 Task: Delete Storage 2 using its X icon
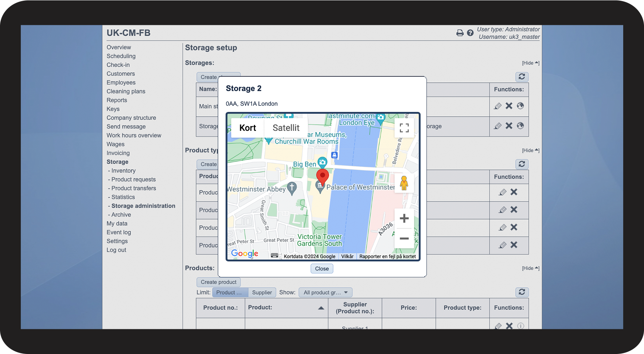coord(509,126)
